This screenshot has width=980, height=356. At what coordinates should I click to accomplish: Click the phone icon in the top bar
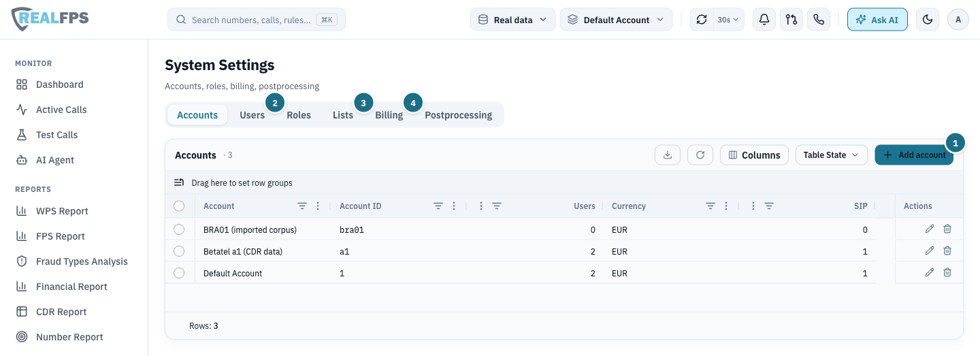click(819, 20)
